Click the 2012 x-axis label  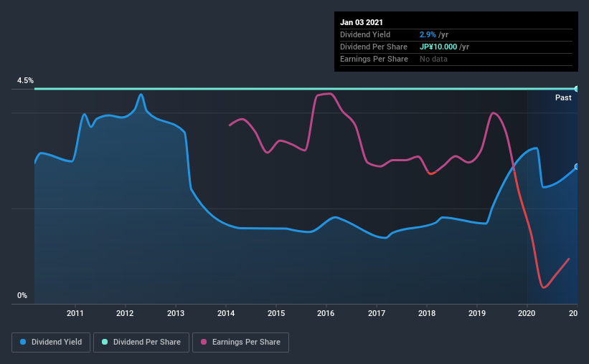(125, 313)
